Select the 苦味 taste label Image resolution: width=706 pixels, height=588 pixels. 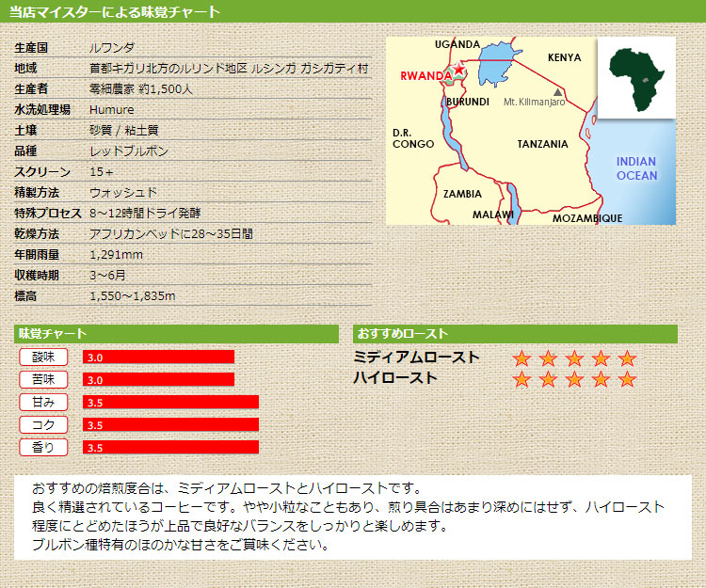[43, 379]
